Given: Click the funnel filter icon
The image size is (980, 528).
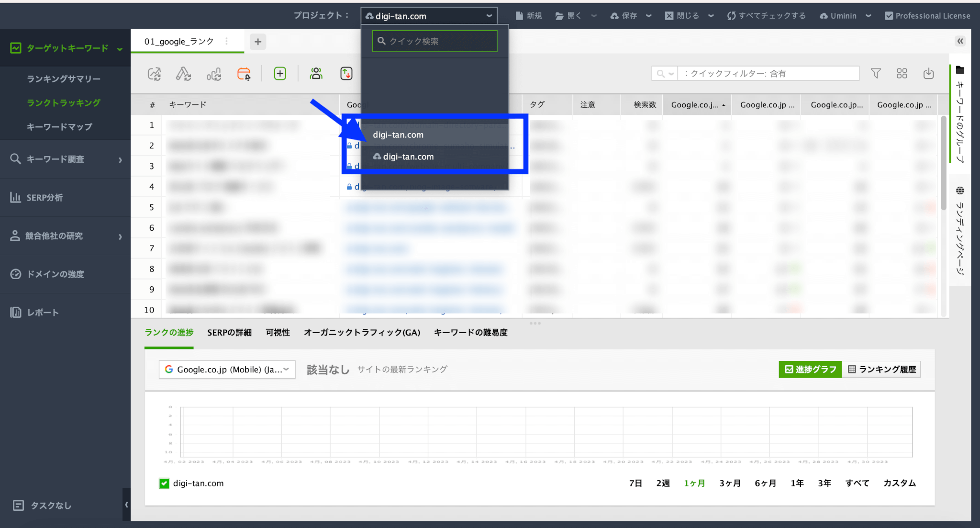Looking at the screenshot, I should pos(876,73).
